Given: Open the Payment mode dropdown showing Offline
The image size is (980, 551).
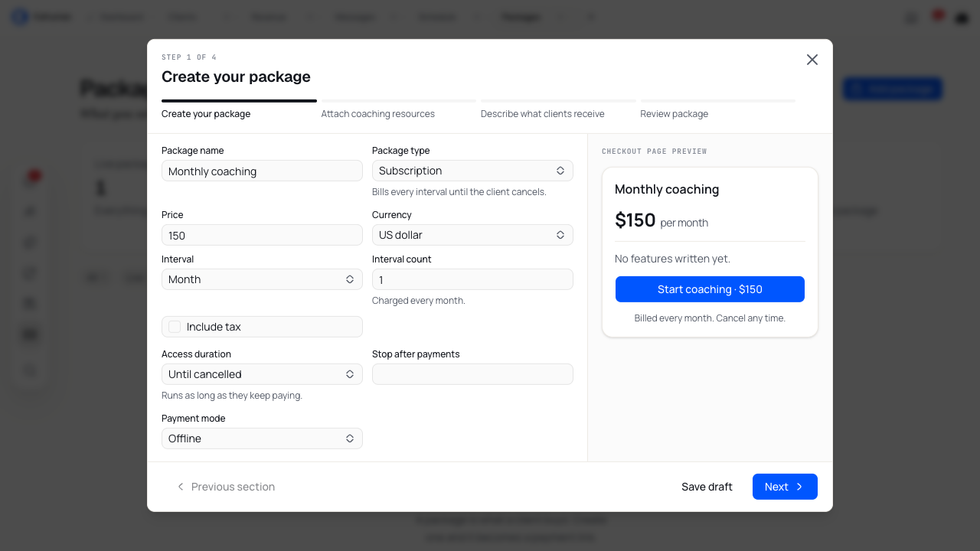Looking at the screenshot, I should [x=262, y=439].
